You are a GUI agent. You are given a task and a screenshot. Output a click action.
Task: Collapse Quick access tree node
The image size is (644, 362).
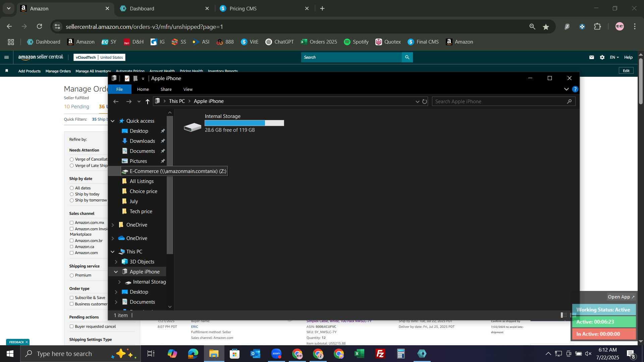(113, 121)
